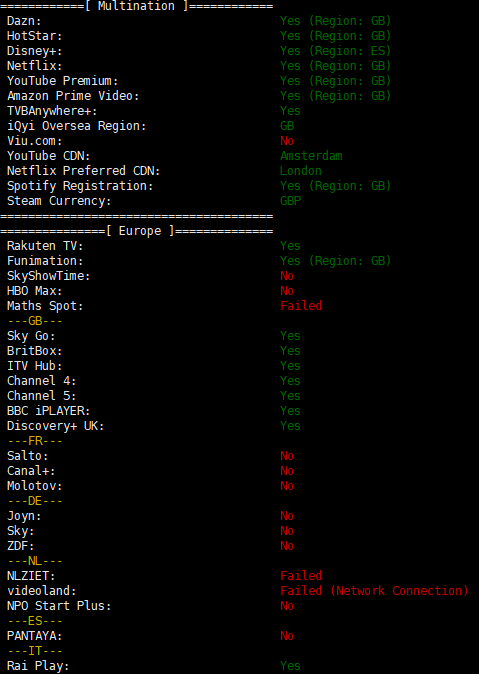Click the Disney+ region ES result
The width and height of the screenshot is (479, 674).
[x=335, y=51]
